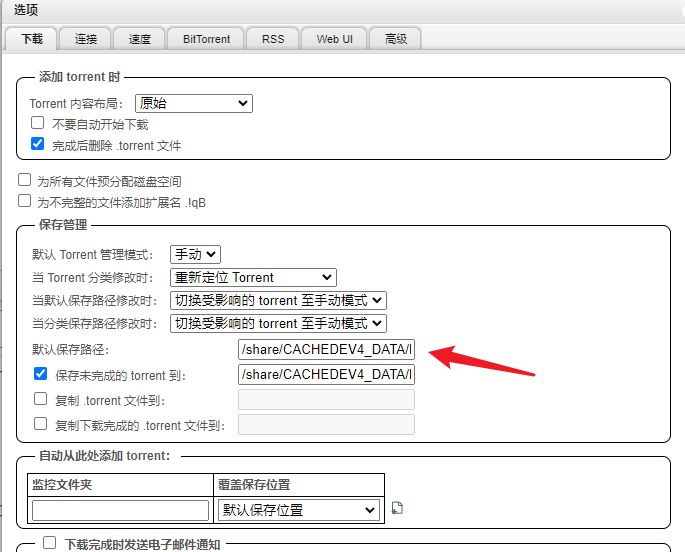Click the 监控文件夹 text input box
Image resolution: width=685 pixels, height=552 pixels.
point(120,510)
